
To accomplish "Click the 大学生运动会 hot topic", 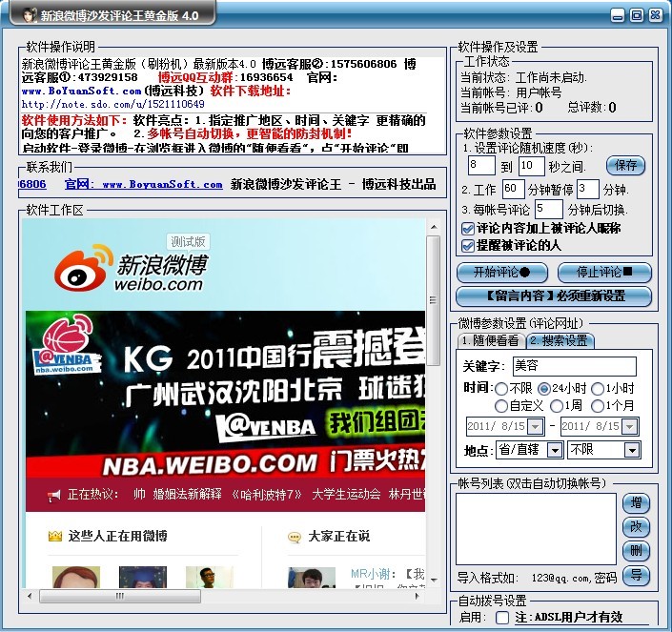I will pyautogui.click(x=346, y=495).
